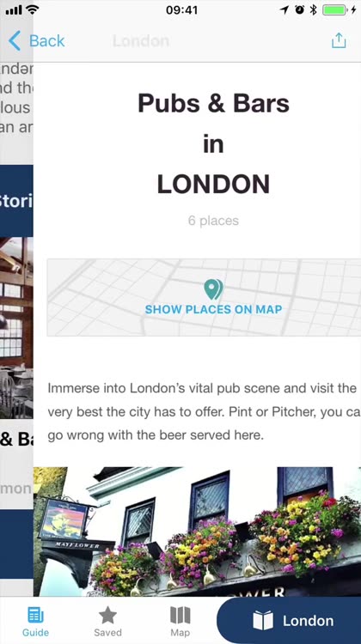Switch to the Map tab label
Viewport: 361px width, 644px height.
[180, 633]
